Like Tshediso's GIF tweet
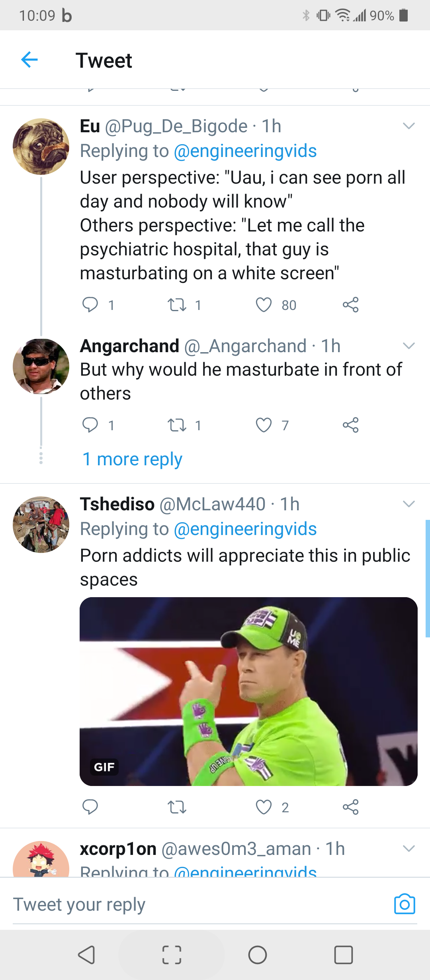 264,807
